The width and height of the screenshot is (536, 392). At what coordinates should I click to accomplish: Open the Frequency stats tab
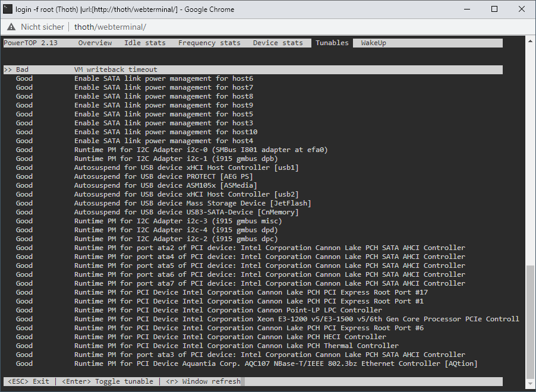coord(209,43)
